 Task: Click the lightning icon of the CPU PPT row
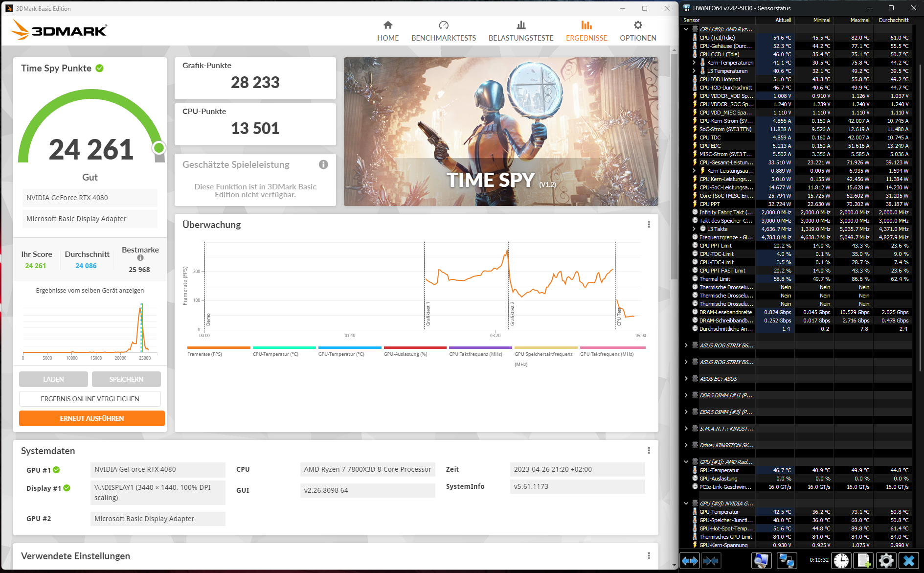pyautogui.click(x=695, y=204)
